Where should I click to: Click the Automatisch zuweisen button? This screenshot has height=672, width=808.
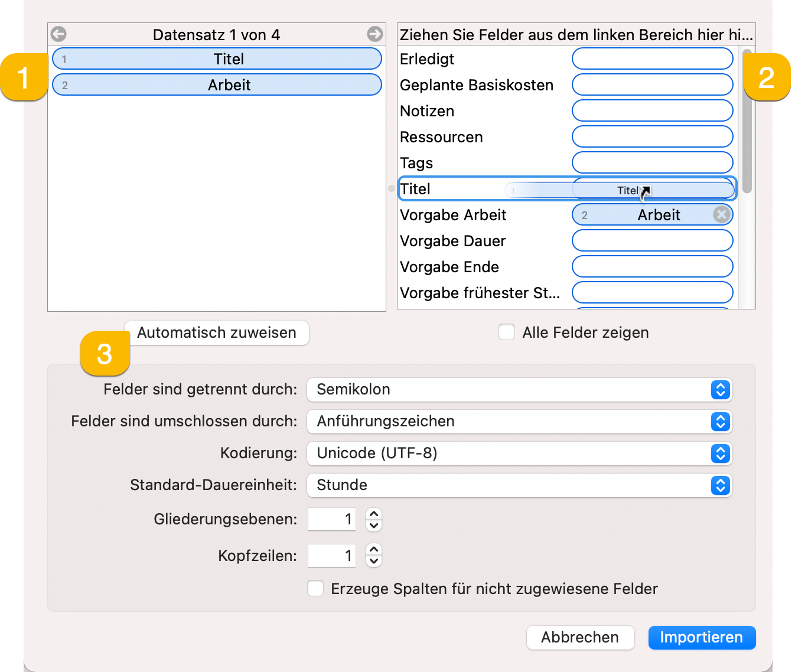[x=216, y=333]
